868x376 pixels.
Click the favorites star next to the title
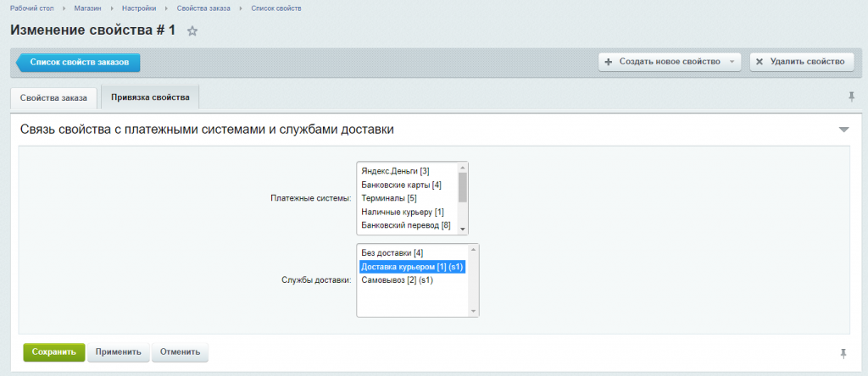coord(192,31)
